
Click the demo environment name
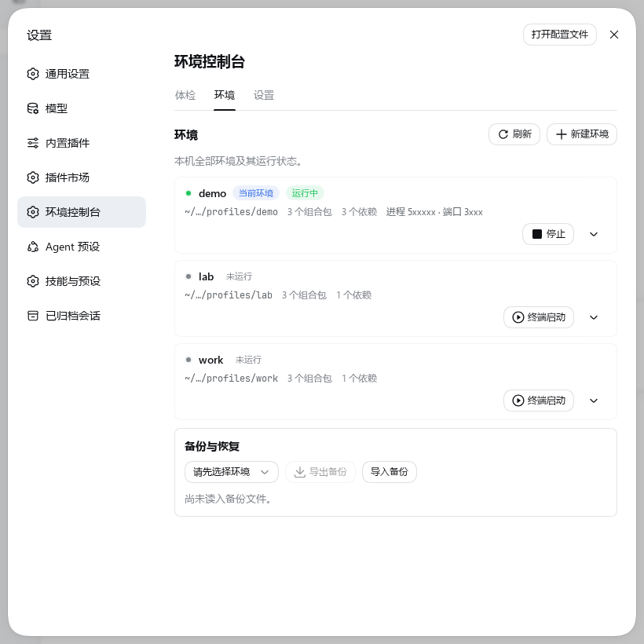212,193
